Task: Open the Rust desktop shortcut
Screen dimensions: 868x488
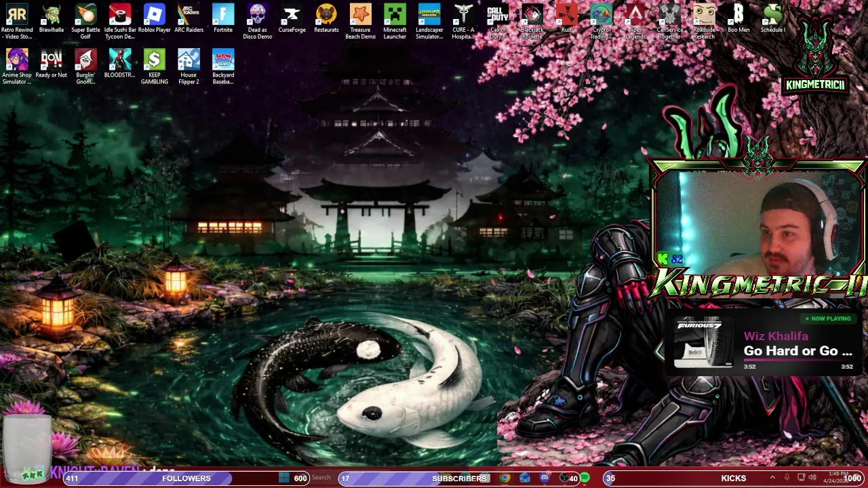Action: click(567, 19)
